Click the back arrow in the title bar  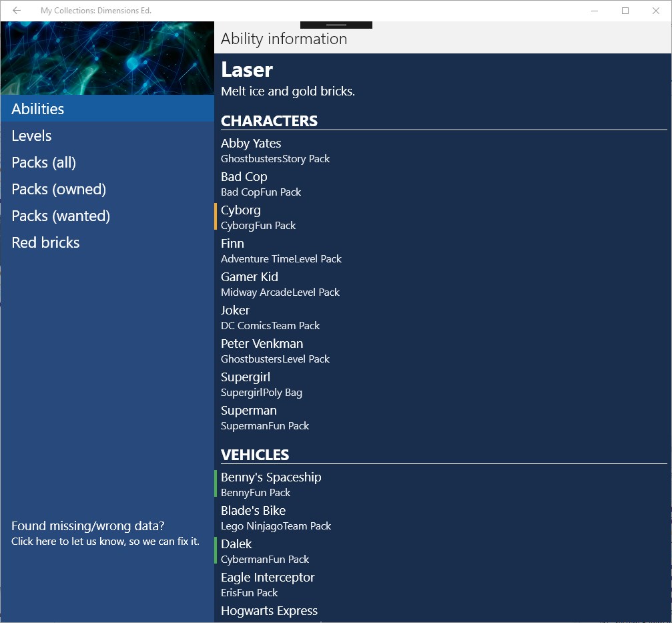(x=17, y=10)
